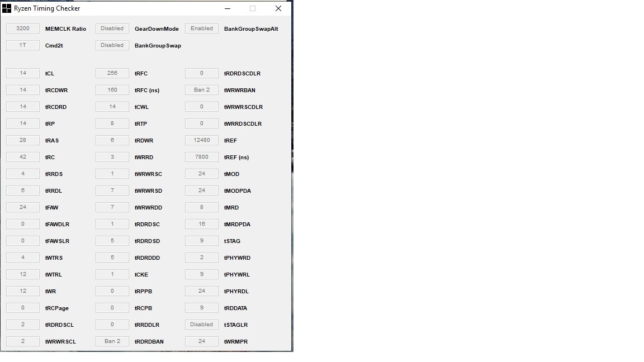Click the tFAW value field
This screenshot has height=362, width=644.
point(23,207)
